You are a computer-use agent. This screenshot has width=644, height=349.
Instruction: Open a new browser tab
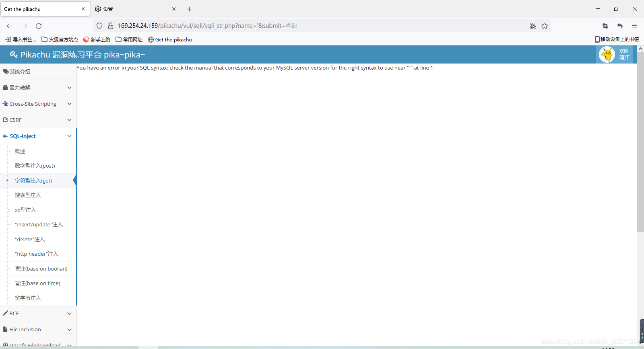coord(190,9)
